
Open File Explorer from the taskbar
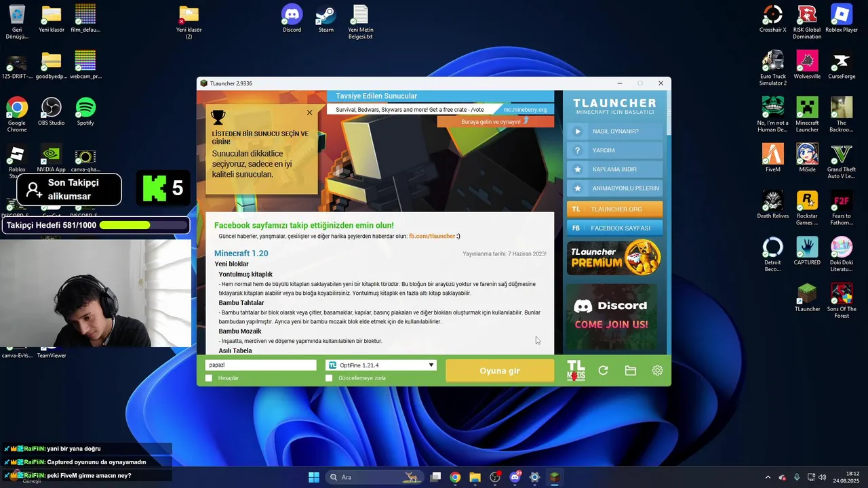(475, 477)
